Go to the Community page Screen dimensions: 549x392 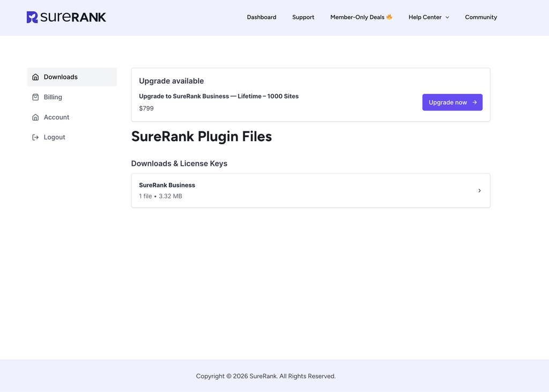(x=481, y=17)
